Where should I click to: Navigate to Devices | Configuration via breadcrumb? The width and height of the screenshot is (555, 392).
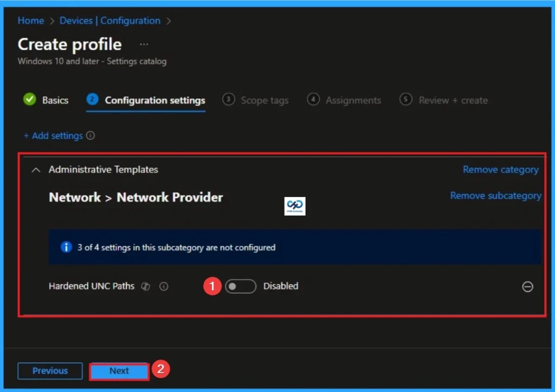(110, 21)
